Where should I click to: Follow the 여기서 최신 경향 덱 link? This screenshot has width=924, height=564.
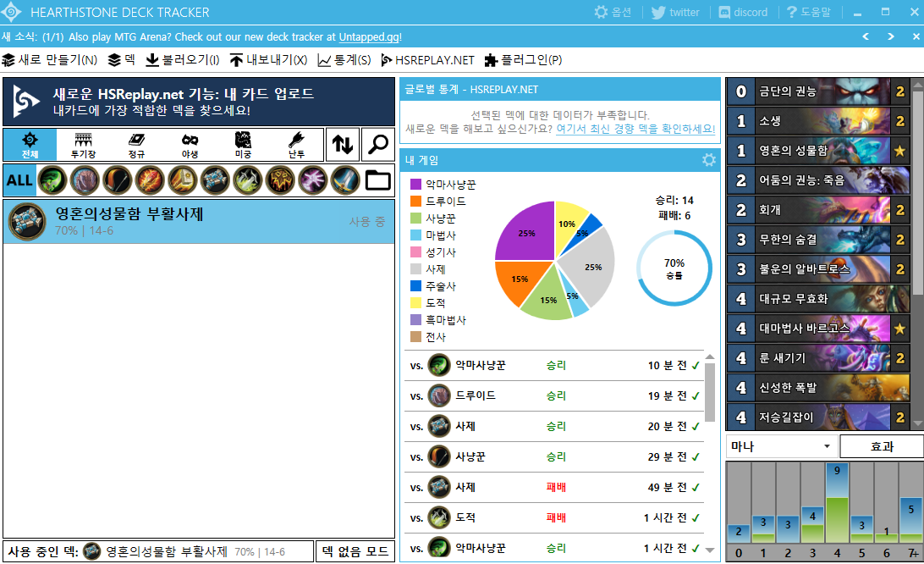click(x=635, y=129)
